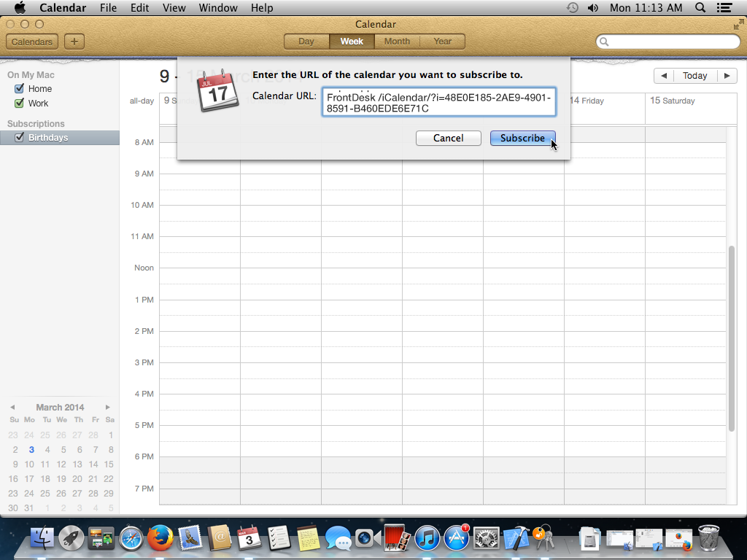
Task: Open the documents stack in dock
Action: pyautogui.click(x=589, y=539)
